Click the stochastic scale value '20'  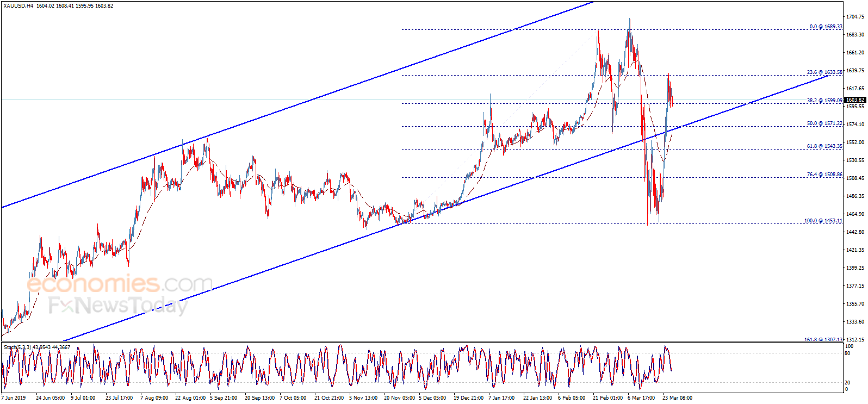[x=847, y=383]
